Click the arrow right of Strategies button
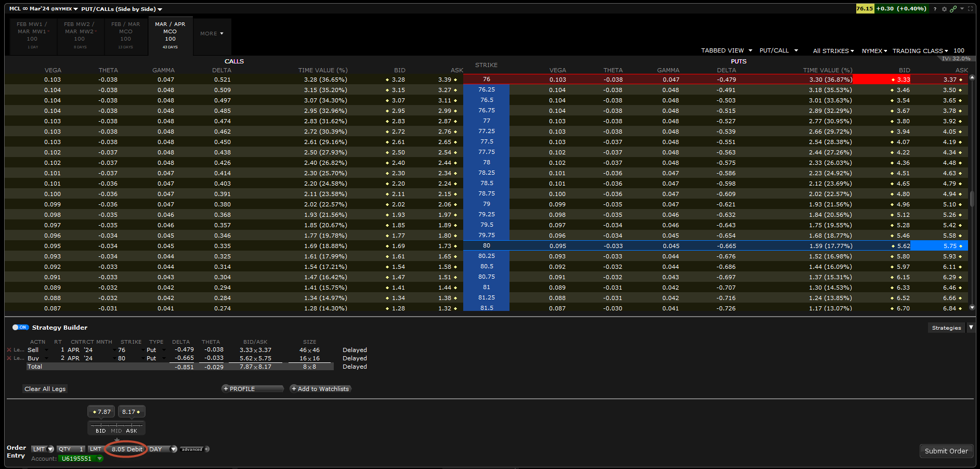 click(x=971, y=328)
